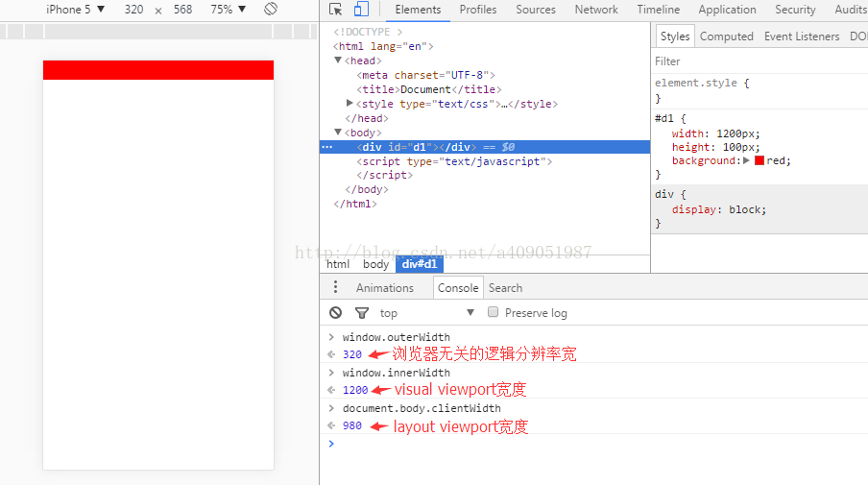Select div#d1 in the breadcrumb bar

coord(419,264)
